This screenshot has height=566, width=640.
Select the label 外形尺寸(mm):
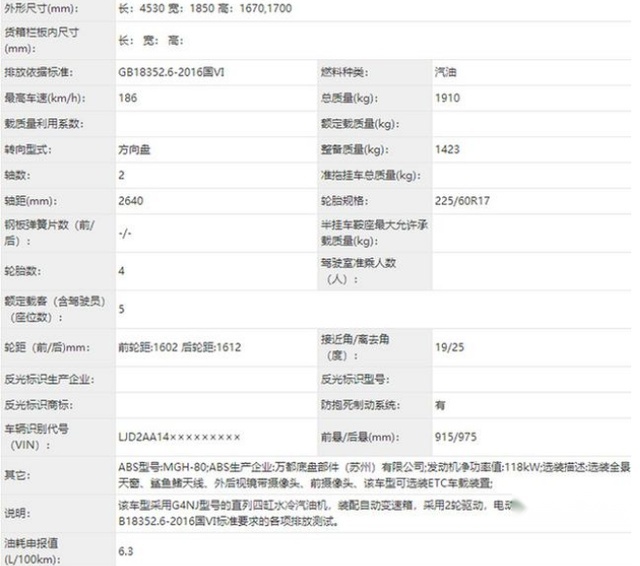click(41, 8)
